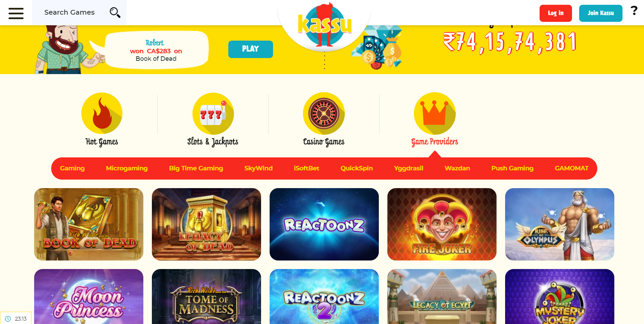The image size is (644, 324).
Task: Open the Rise of Olympus game tile
Action: 560,224
